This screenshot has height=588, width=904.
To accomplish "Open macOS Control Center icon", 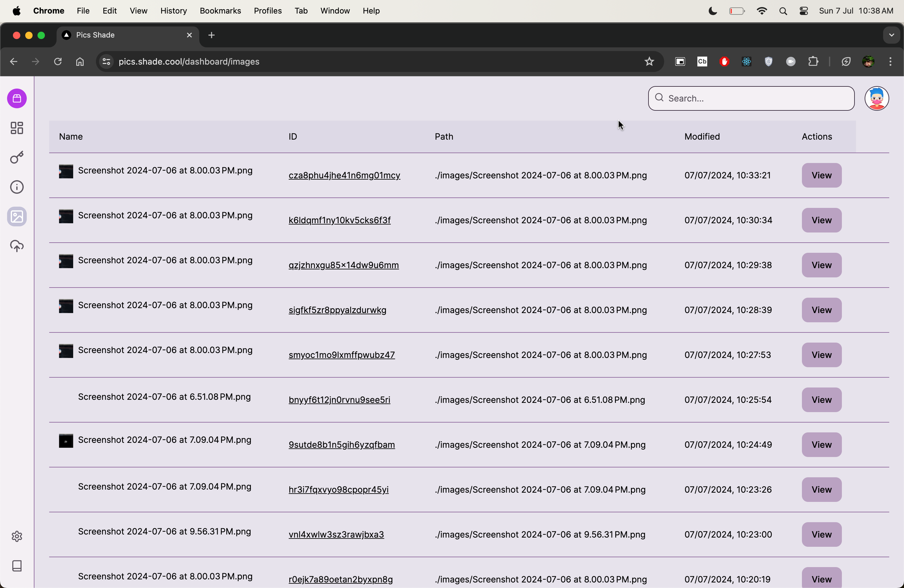I will pyautogui.click(x=804, y=11).
